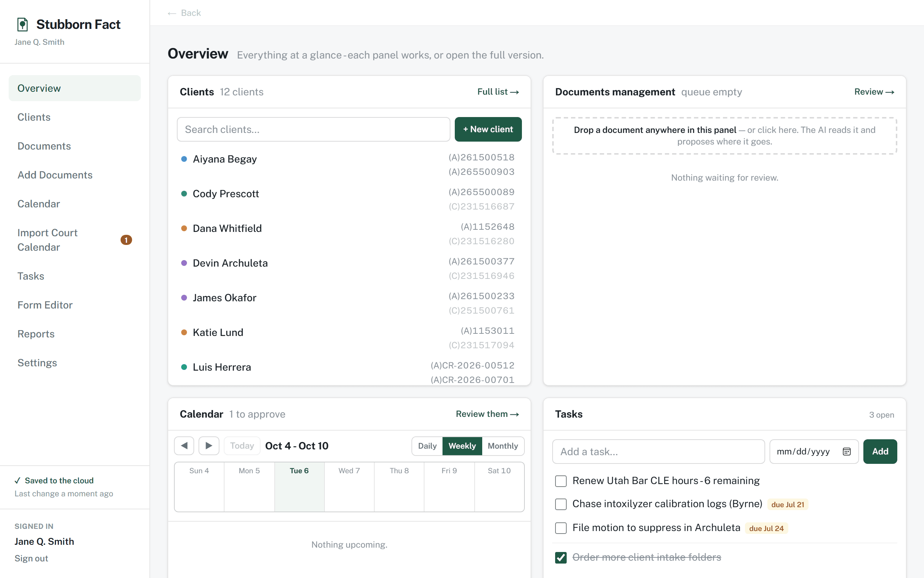Check the Chase intoxilyzer calibration logs task
Image resolution: width=924 pixels, height=578 pixels.
561,504
